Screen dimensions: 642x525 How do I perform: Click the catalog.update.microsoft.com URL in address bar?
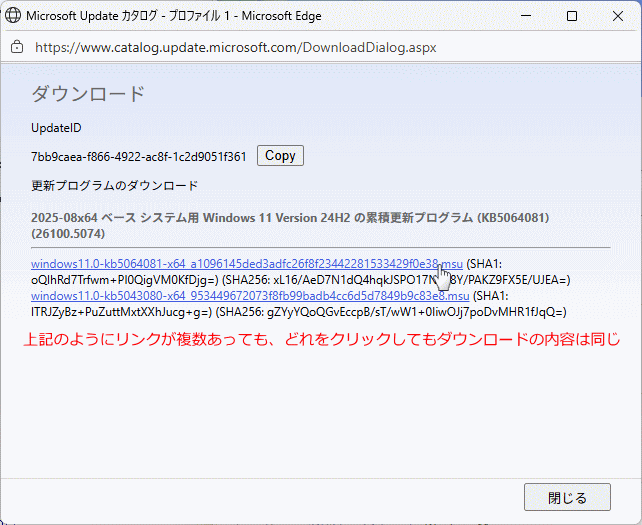pos(235,47)
